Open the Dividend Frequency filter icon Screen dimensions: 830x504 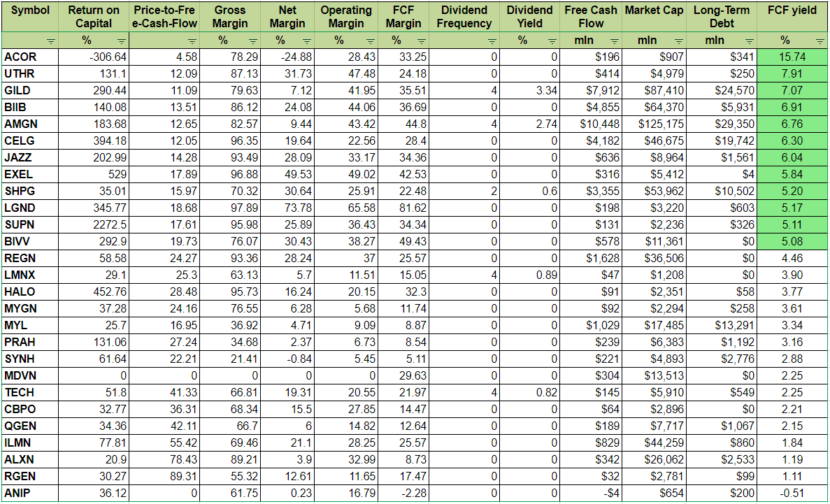[492, 41]
